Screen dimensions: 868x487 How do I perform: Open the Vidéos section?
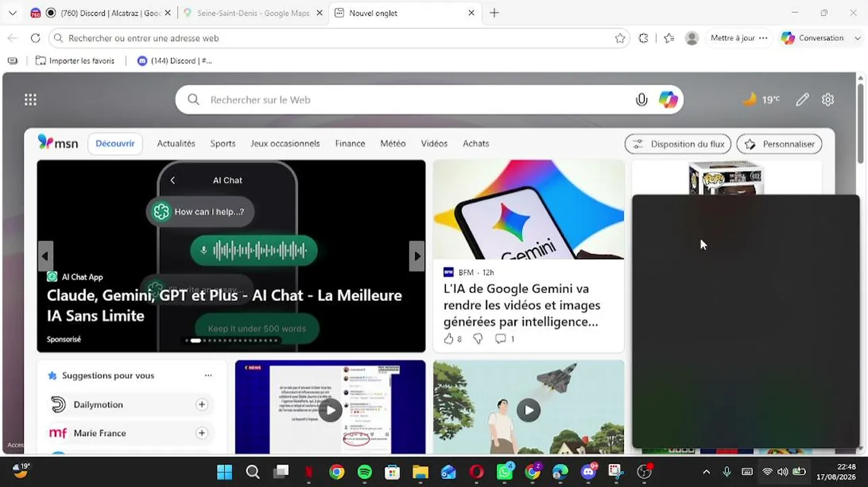point(434,143)
